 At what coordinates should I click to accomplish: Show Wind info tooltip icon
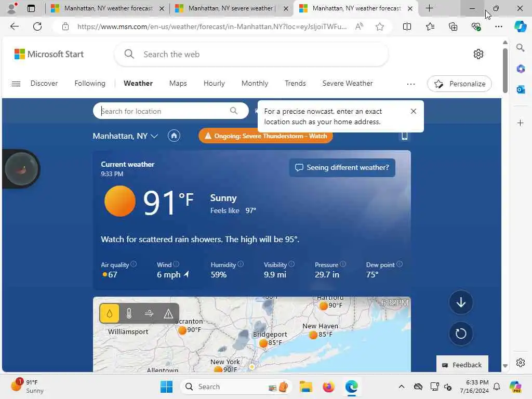click(x=176, y=264)
